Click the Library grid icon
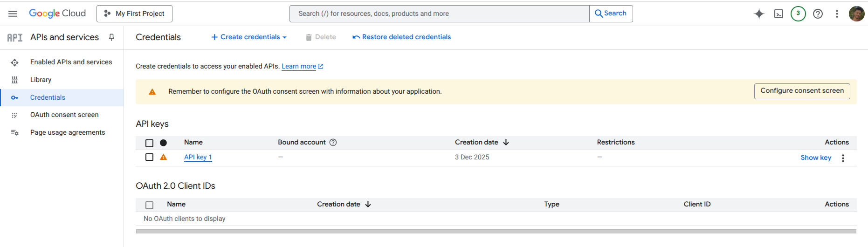 tap(14, 80)
